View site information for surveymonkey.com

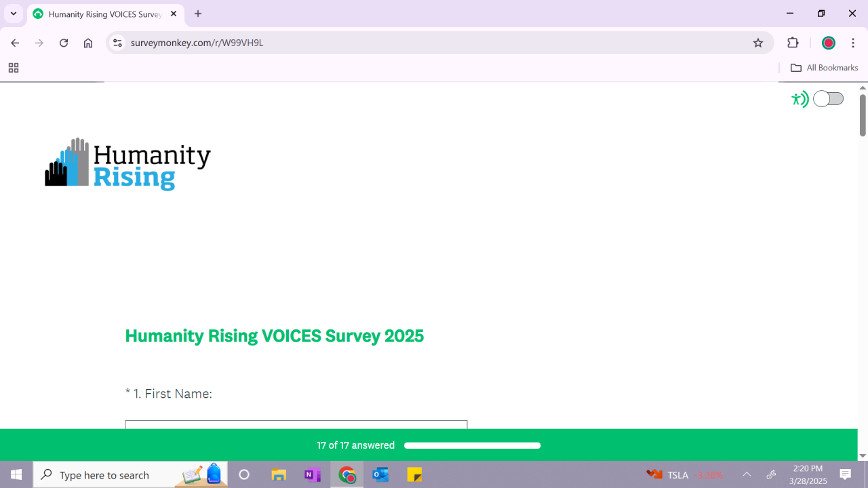click(x=117, y=43)
